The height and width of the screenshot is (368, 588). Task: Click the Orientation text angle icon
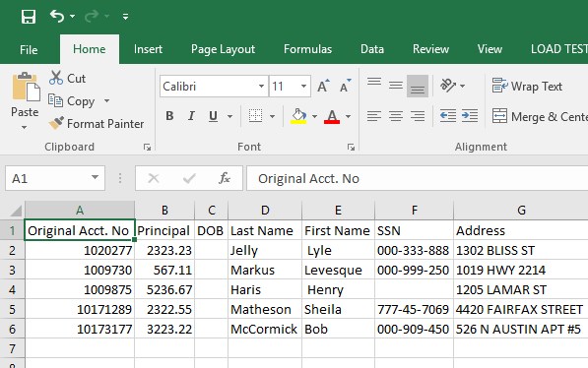[448, 86]
